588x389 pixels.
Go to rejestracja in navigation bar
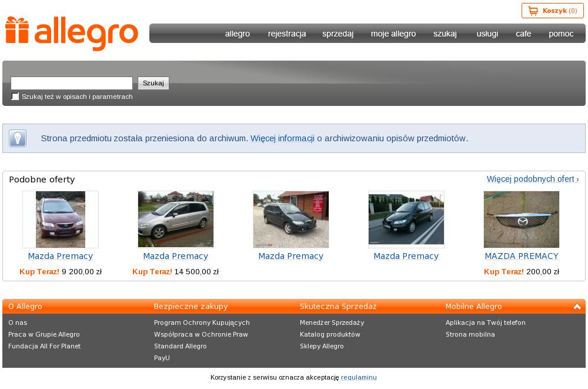(287, 34)
